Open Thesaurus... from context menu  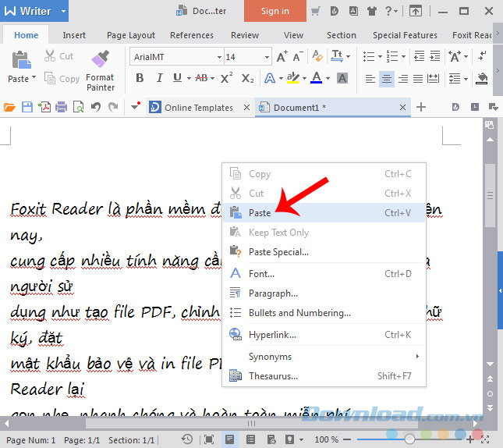(324, 375)
